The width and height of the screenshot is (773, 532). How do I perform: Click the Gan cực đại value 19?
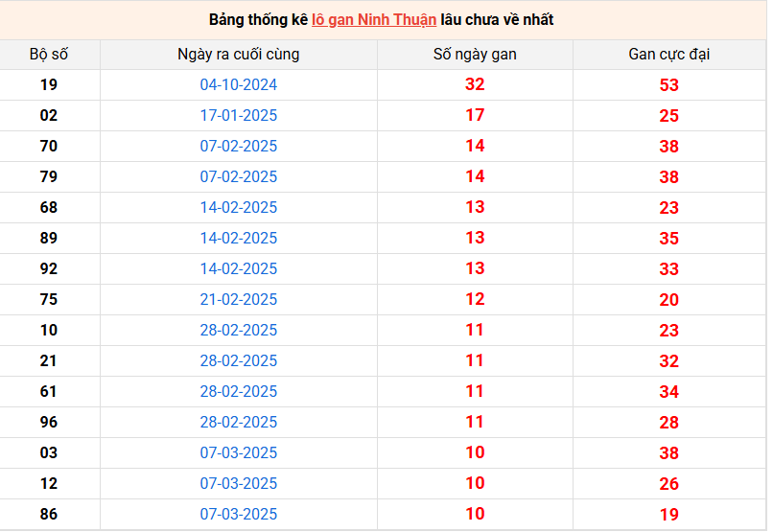[668, 515]
